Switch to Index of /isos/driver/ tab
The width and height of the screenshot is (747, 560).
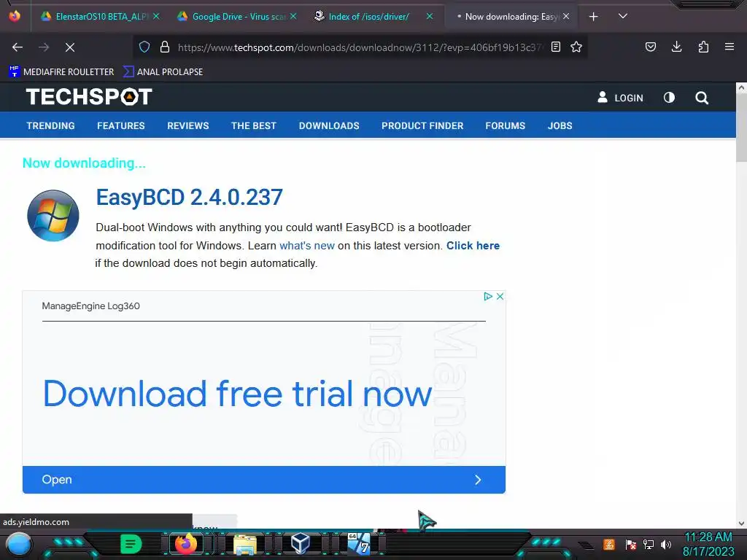click(368, 17)
